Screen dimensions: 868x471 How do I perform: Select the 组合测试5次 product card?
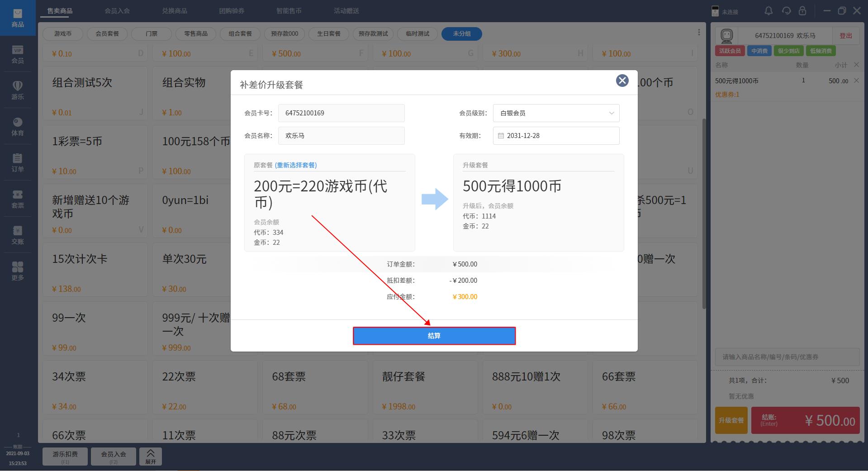coord(95,93)
